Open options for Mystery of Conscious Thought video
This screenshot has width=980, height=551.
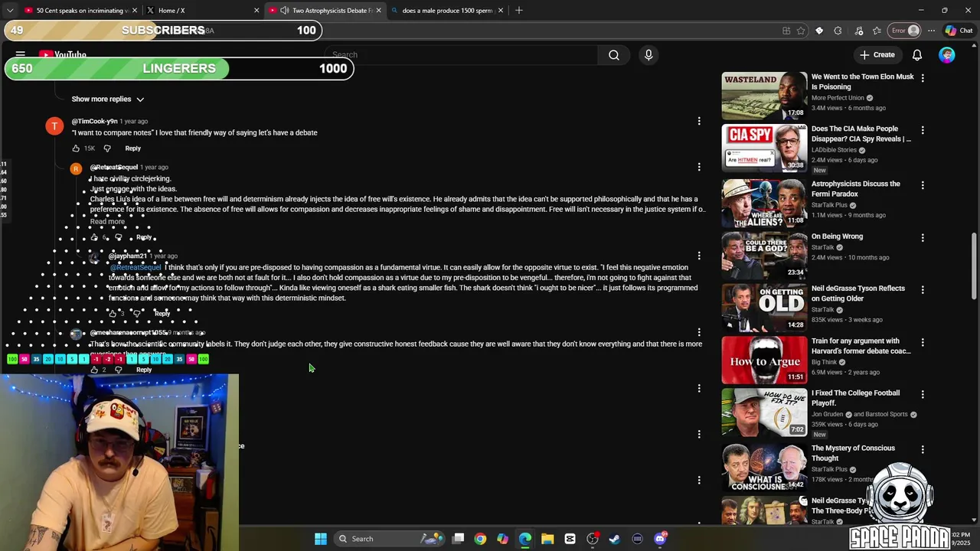click(923, 449)
